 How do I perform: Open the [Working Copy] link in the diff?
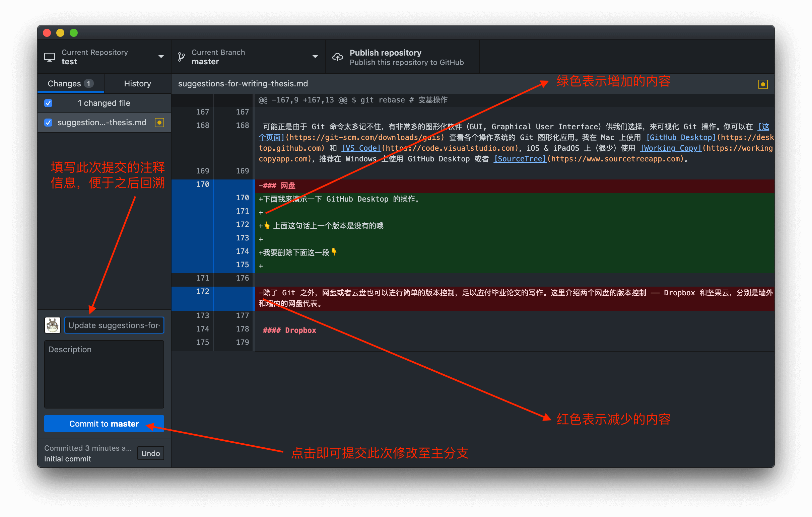coord(671,148)
